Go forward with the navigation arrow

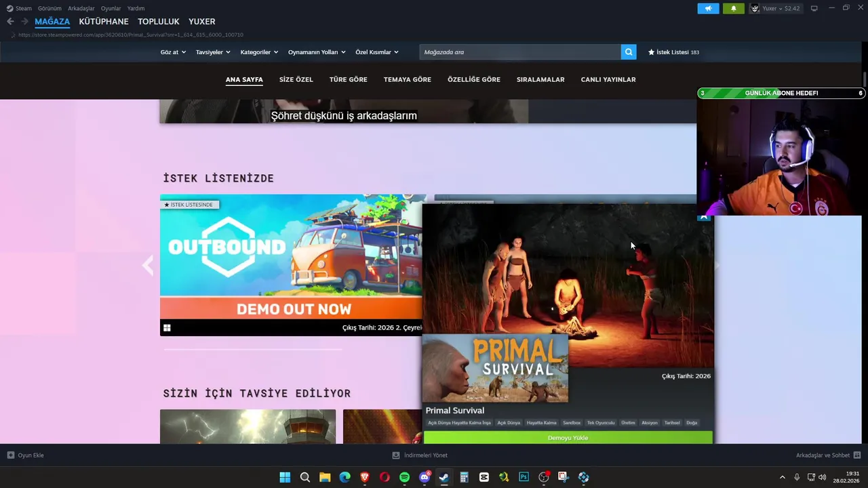point(25,22)
